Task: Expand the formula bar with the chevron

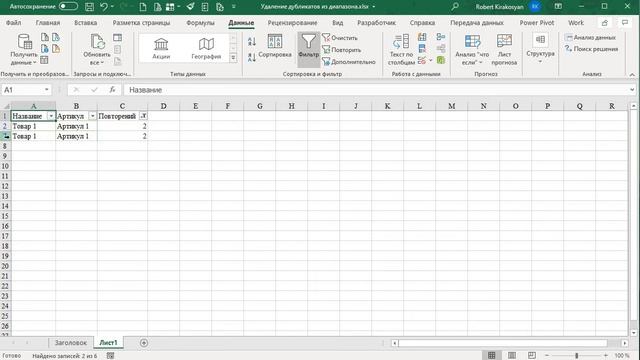Action: [632, 90]
